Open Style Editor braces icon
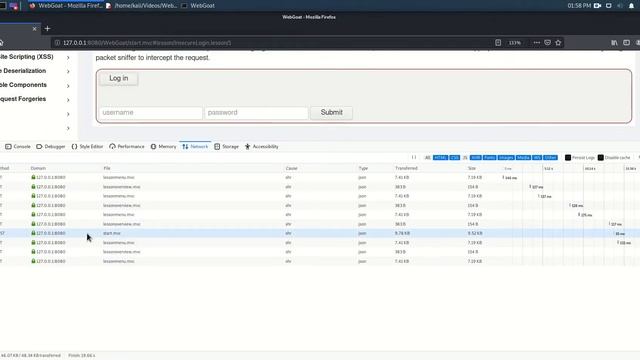This screenshot has width=640, height=360. pos(74,147)
